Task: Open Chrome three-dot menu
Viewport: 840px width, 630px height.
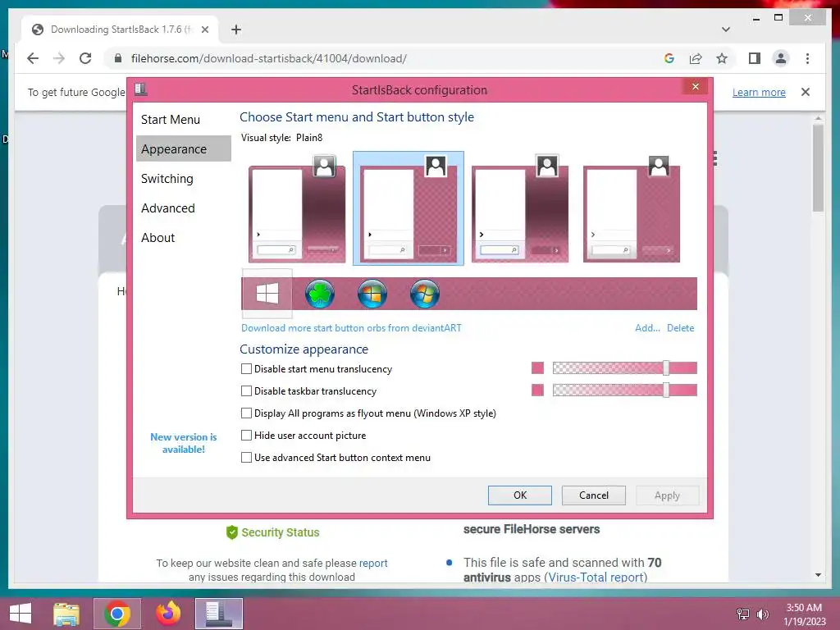Action: (x=807, y=58)
